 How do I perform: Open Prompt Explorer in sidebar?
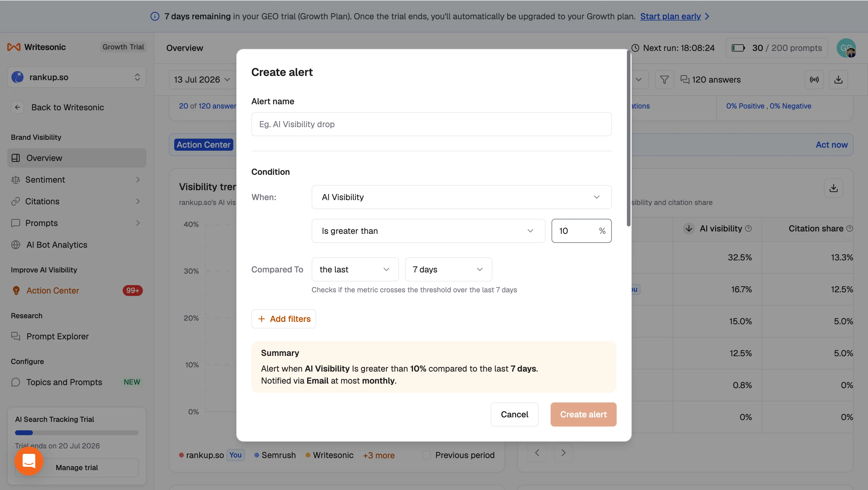click(77, 336)
